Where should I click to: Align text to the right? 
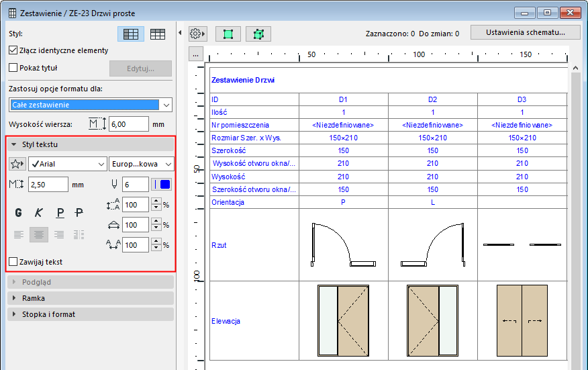click(59, 234)
